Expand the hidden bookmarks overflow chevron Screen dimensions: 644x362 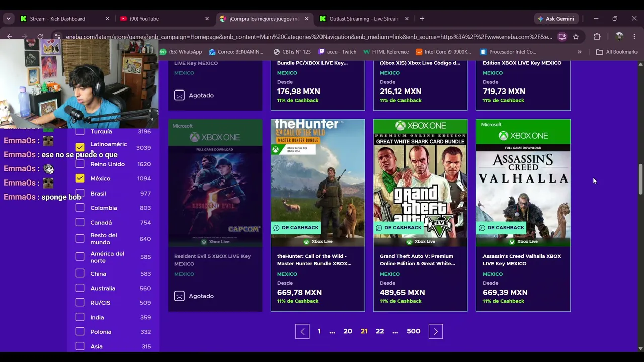point(579,52)
